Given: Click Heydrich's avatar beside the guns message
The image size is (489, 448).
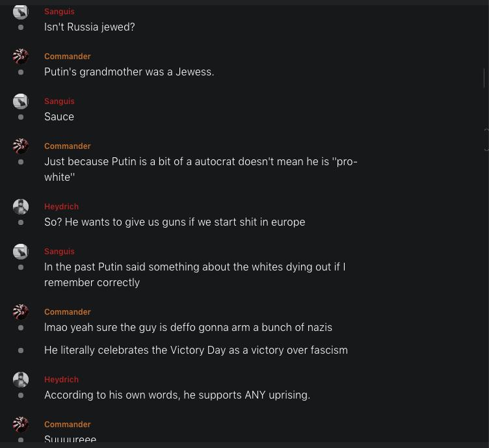Looking at the screenshot, I should [x=21, y=207].
